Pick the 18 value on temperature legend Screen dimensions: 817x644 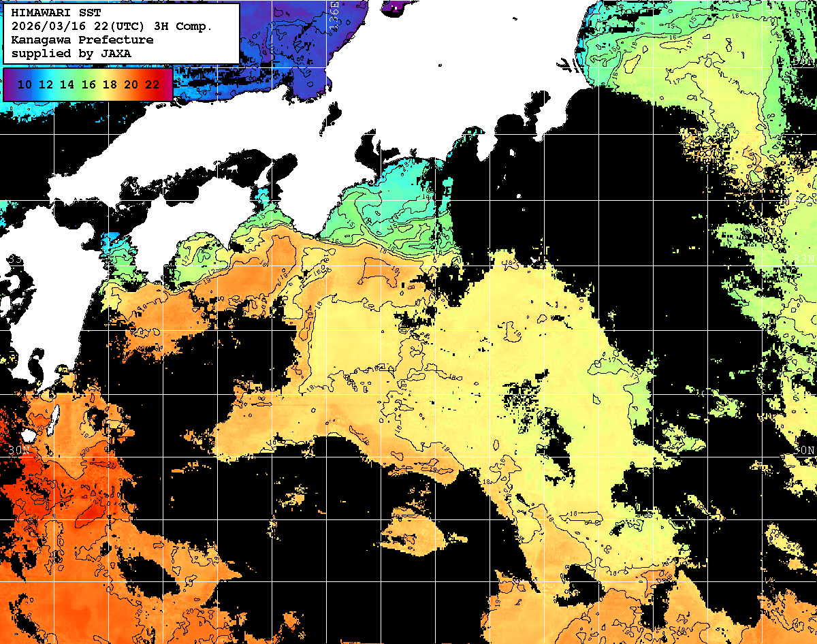click(110, 84)
